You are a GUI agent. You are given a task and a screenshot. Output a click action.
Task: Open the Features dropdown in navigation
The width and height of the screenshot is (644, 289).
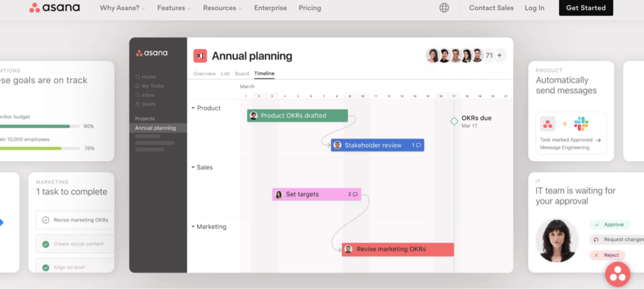point(174,8)
